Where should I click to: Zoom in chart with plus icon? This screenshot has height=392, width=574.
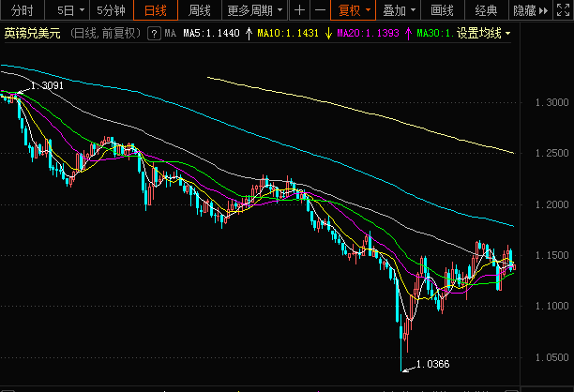(x=299, y=10)
